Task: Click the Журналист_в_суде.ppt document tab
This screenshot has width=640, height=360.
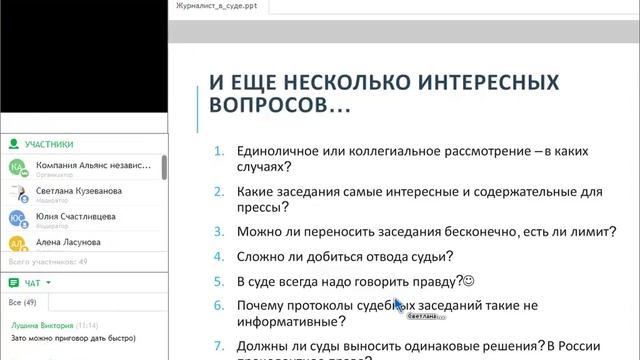Action: click(217, 6)
